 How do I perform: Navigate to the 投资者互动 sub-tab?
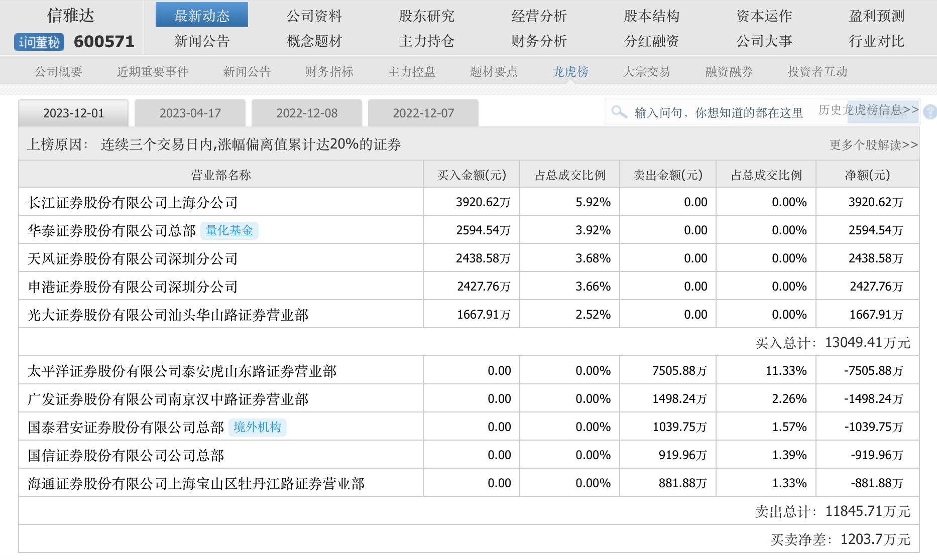[817, 72]
